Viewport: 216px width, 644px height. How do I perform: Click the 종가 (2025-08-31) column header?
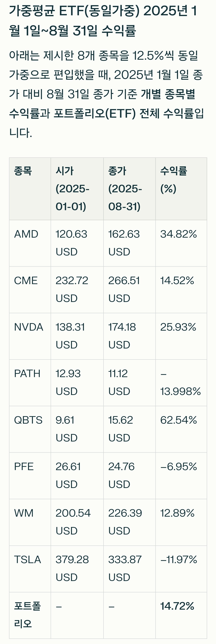point(125,189)
